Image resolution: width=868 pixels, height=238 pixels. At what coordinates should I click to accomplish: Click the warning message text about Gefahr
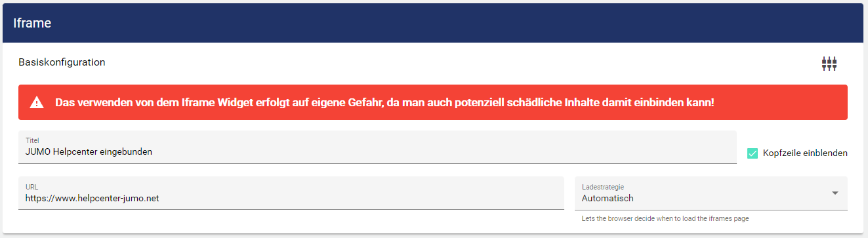coord(384,103)
